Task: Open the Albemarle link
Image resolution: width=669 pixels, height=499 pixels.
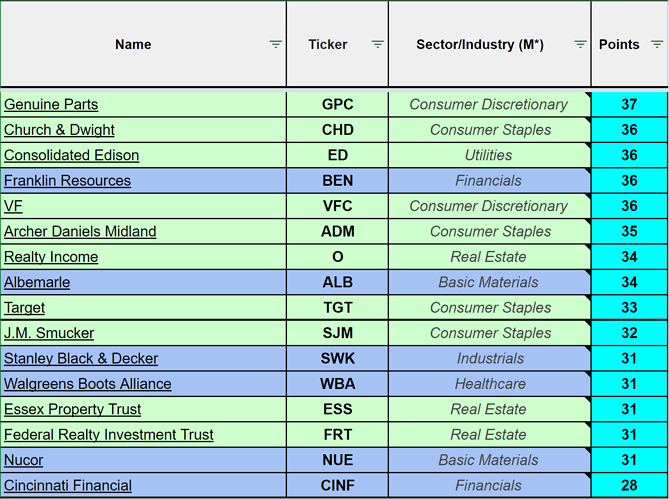Action: click(37, 282)
